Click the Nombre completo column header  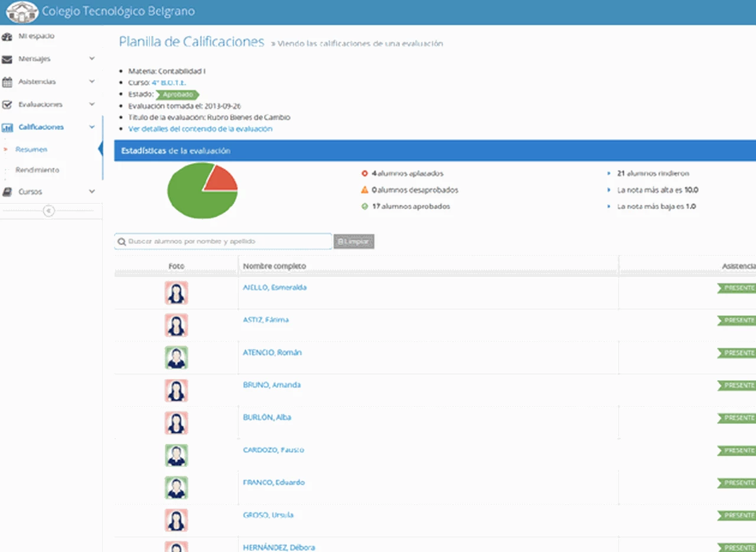[275, 266]
